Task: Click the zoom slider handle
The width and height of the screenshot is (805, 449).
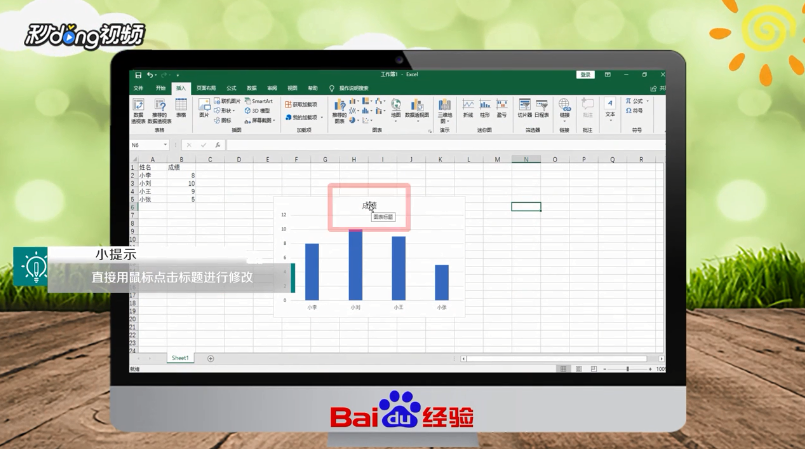Action: [627, 369]
